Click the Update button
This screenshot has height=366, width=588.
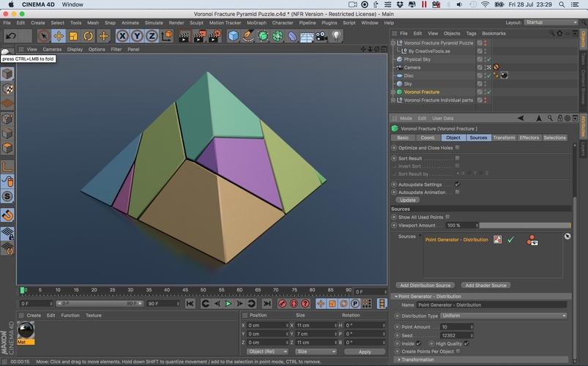coord(408,201)
